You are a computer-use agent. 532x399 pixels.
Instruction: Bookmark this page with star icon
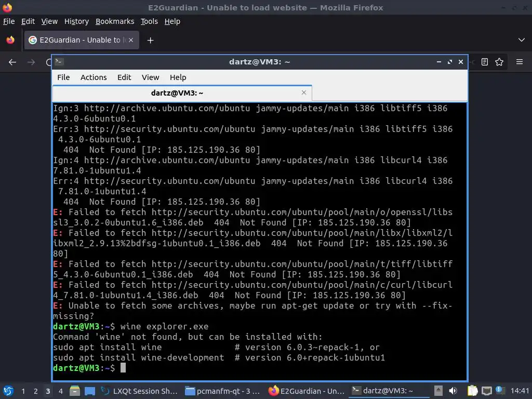click(x=499, y=62)
